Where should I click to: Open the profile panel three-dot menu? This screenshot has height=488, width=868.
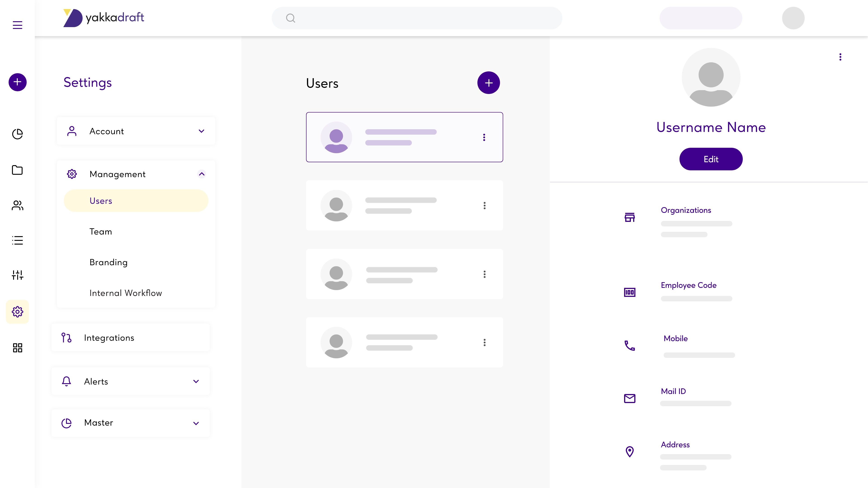[840, 57]
